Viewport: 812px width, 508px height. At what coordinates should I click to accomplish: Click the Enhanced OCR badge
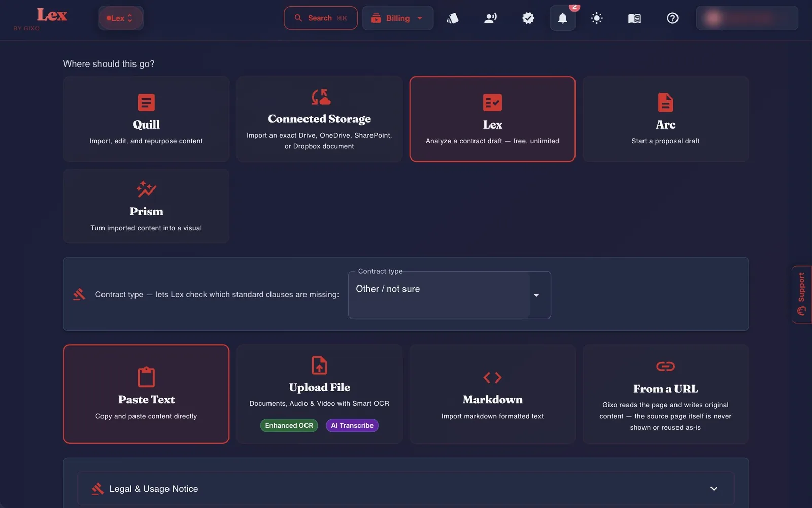click(x=289, y=425)
